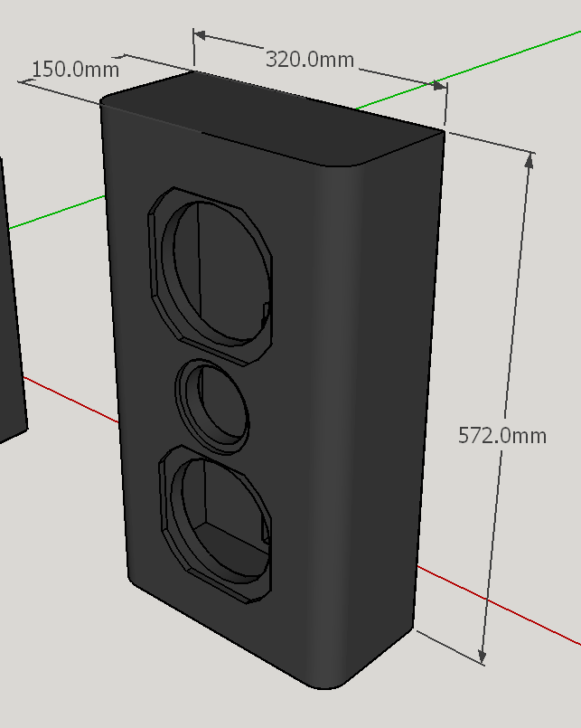Select the 320.0mm width dimension label
Image resolution: width=581 pixels, height=728 pixels.
(x=310, y=60)
